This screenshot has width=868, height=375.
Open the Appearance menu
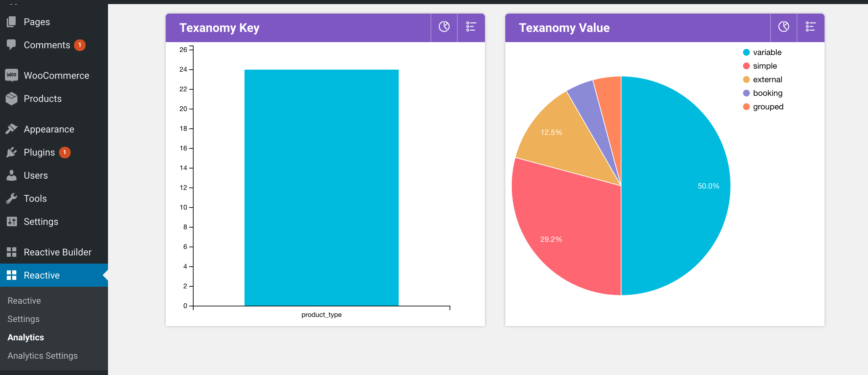pos(49,129)
